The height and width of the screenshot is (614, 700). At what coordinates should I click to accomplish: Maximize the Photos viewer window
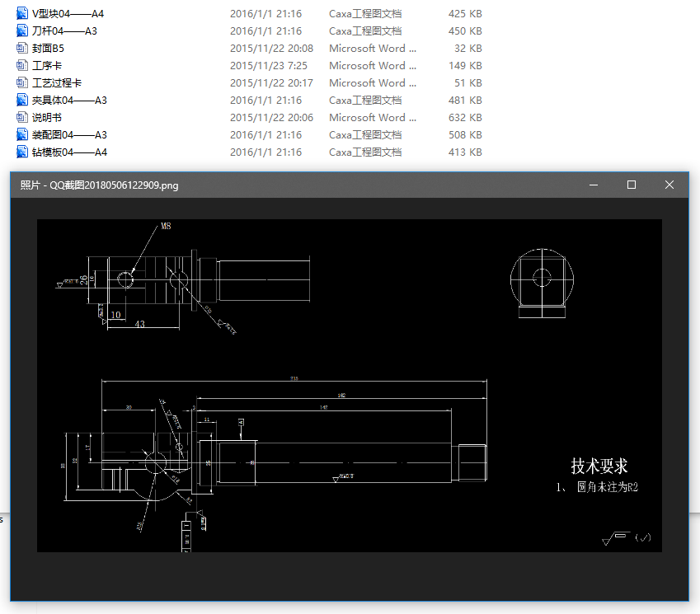click(631, 185)
